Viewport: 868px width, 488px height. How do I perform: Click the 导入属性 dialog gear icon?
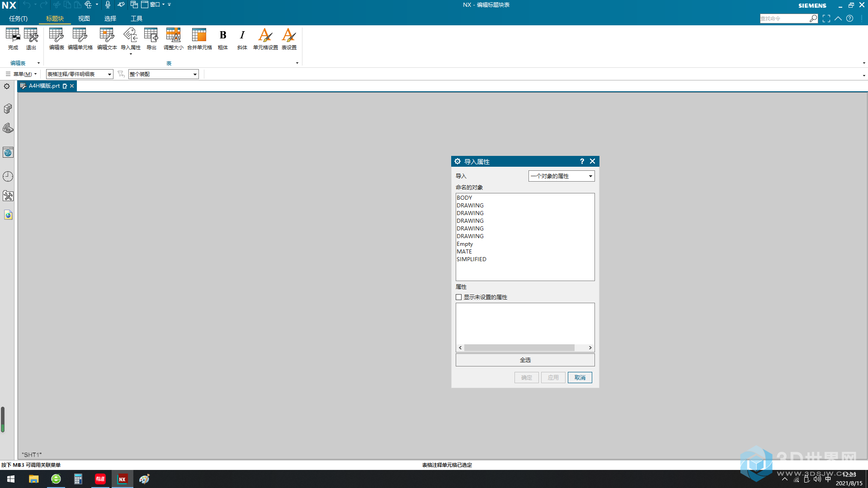[458, 161]
